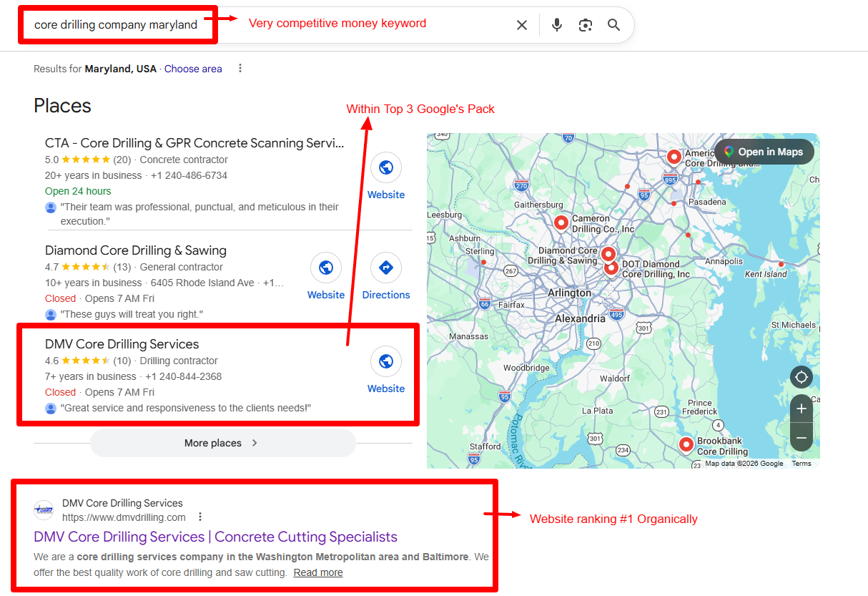Select DOT Diamond Core Drilling map pin
Image resolution: width=868 pixels, height=596 pixels.
[611, 268]
